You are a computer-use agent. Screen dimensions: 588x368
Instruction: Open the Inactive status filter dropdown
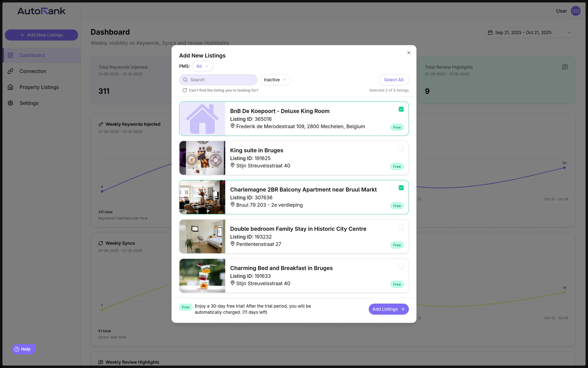click(275, 80)
